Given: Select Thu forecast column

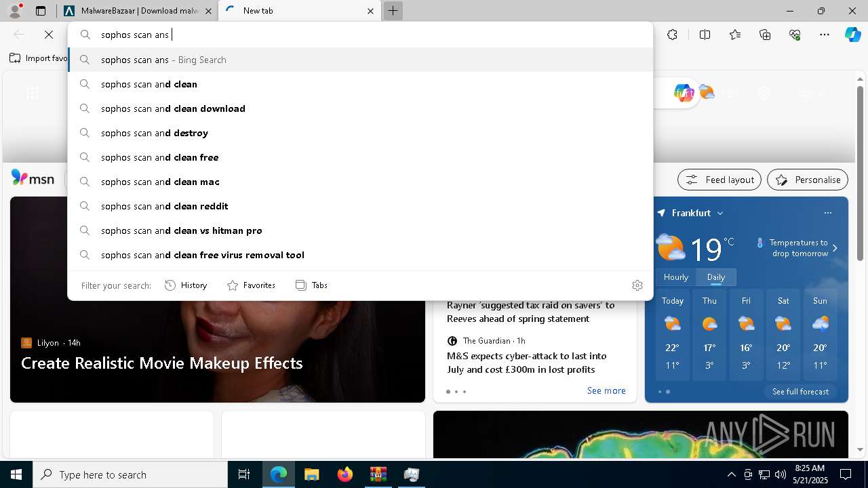Looking at the screenshot, I should (709, 335).
